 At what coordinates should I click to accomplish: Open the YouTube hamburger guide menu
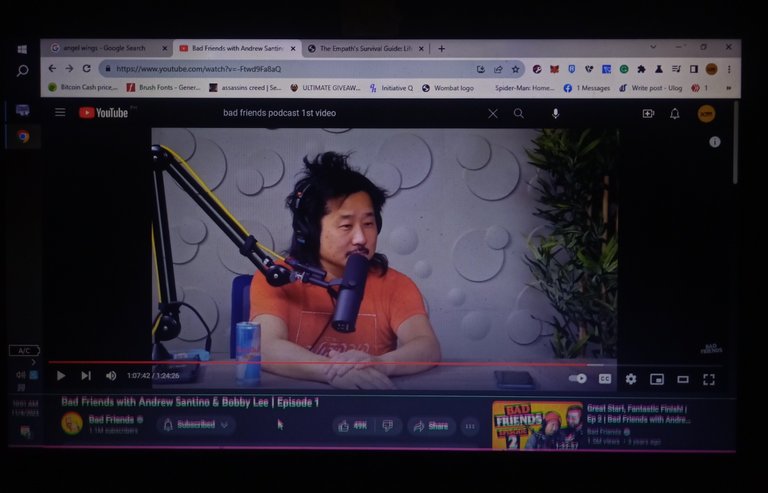pos(60,113)
